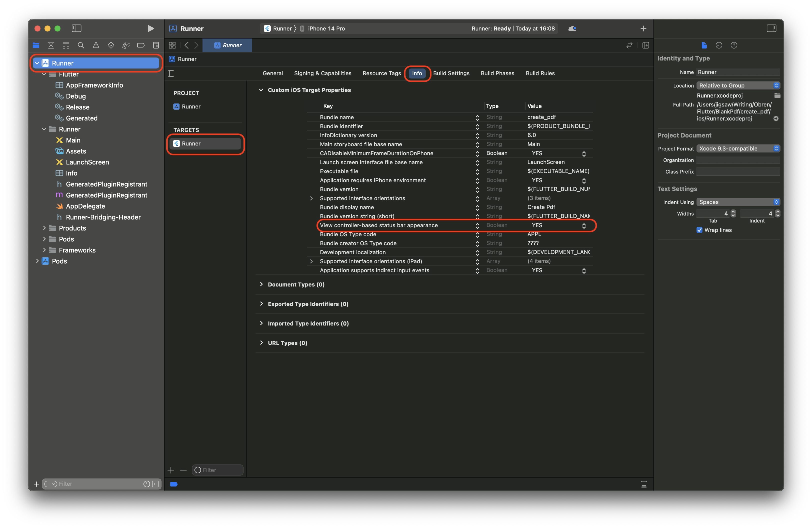Screen dimensions: 812x528
Task: Increase the Tab width stepper
Action: pyautogui.click(x=733, y=211)
